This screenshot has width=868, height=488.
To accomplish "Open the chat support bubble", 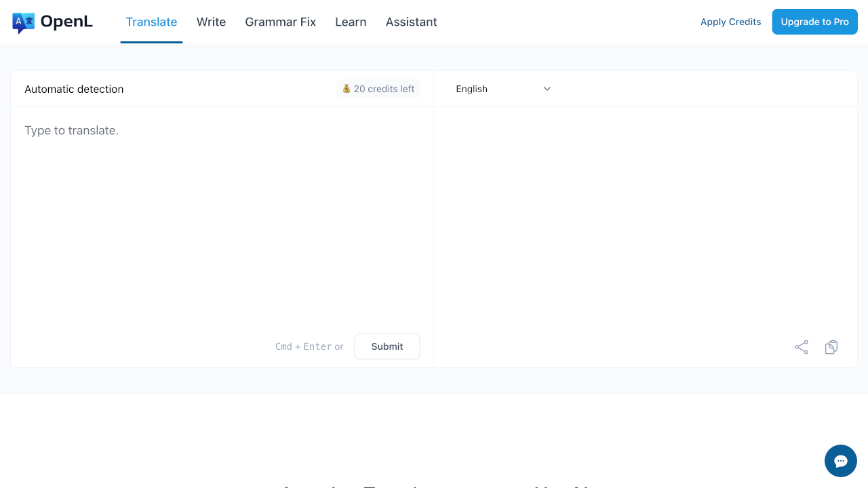I will (x=840, y=461).
